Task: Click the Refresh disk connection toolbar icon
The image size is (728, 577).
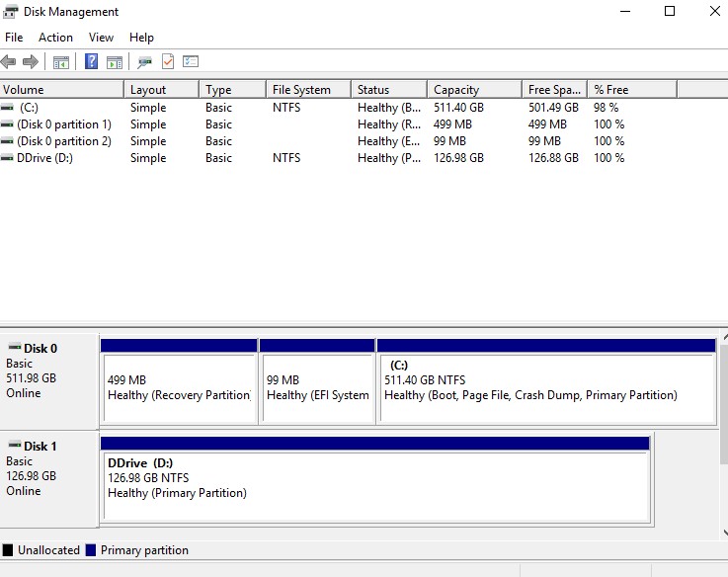Action: [x=145, y=62]
